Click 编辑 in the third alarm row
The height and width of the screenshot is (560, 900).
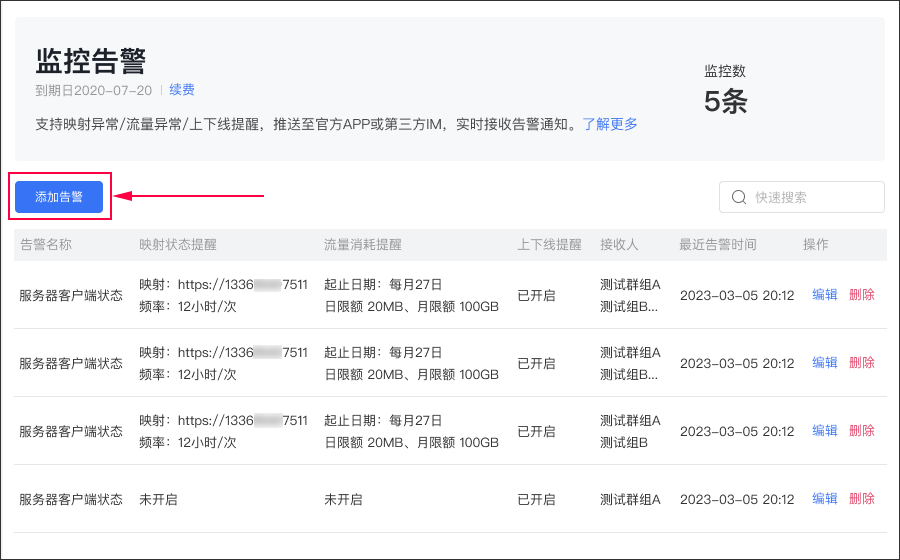point(824,430)
